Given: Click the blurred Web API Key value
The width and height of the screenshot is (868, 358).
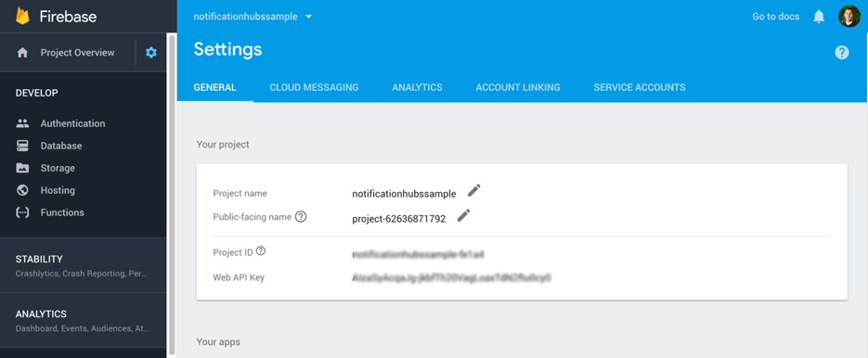Looking at the screenshot, I should pos(452,277).
